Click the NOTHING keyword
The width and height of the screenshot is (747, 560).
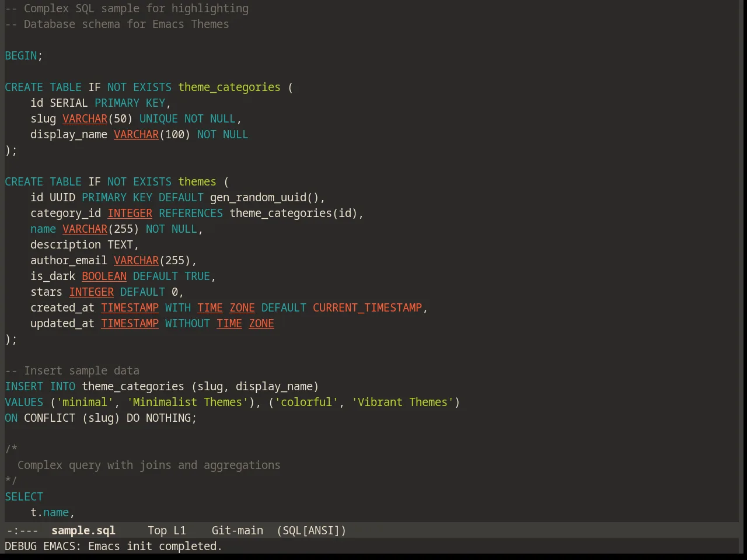click(168, 418)
